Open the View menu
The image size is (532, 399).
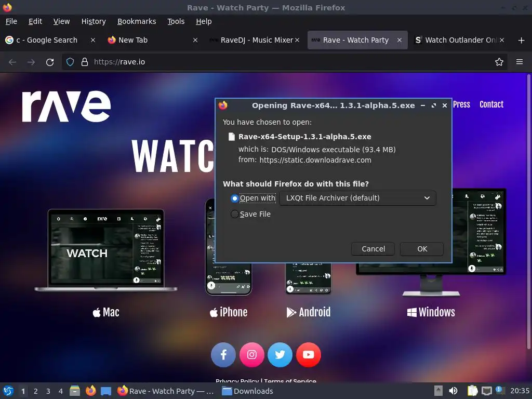click(61, 21)
